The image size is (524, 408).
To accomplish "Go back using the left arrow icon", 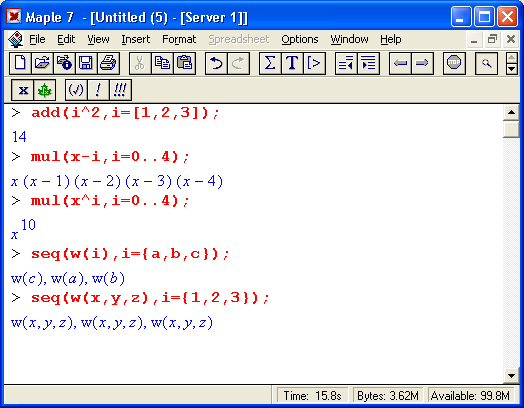I will [x=400, y=63].
